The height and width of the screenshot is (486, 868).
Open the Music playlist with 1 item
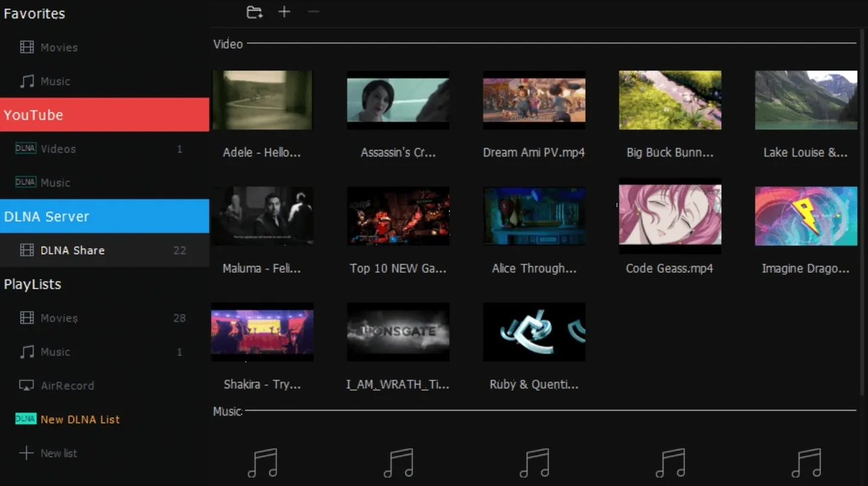click(104, 352)
